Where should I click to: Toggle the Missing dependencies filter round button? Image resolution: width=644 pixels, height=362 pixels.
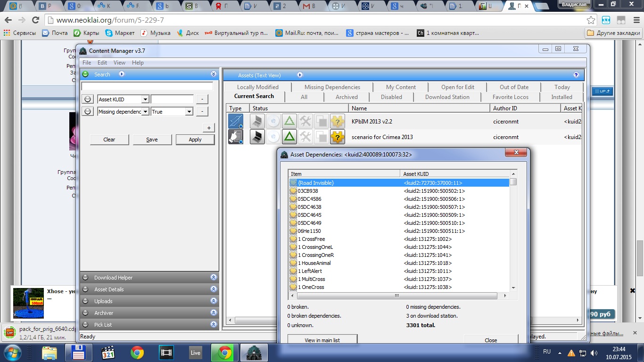(87, 112)
